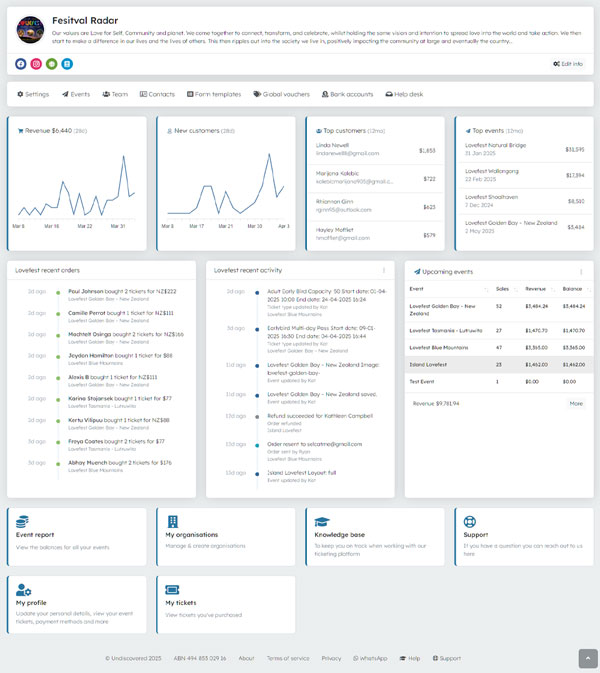
Task: Open Bank accounts in the menu
Action: (x=347, y=94)
